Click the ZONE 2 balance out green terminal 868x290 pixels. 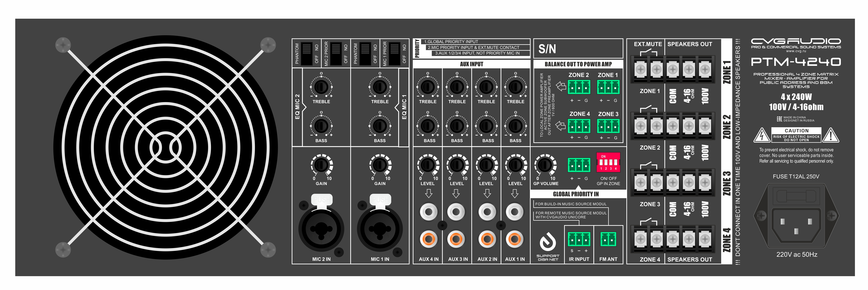(x=579, y=87)
